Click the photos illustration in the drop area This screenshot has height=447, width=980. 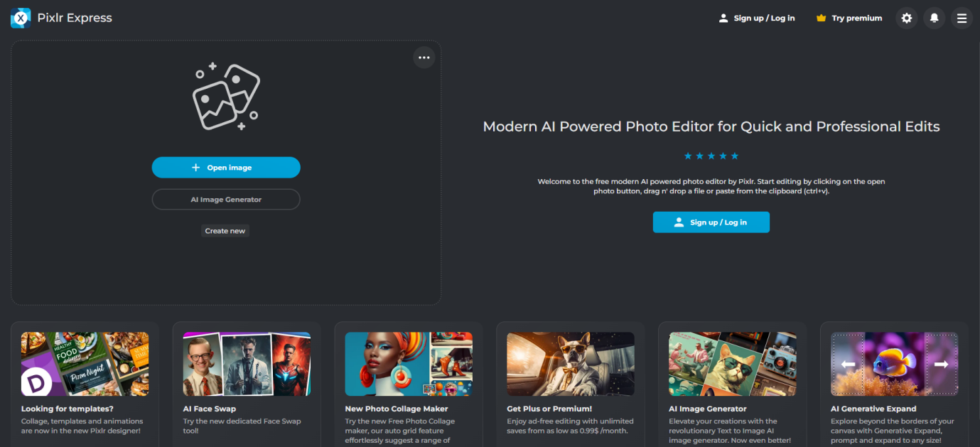(x=225, y=97)
